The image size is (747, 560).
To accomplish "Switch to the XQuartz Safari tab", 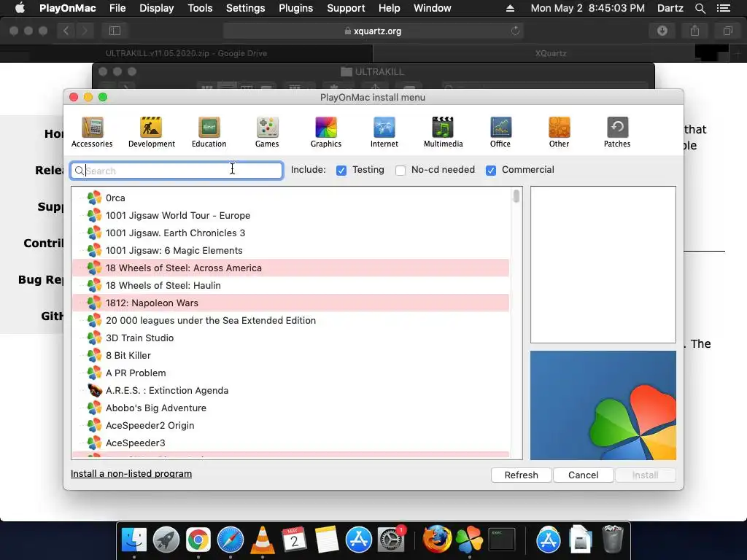I will [x=550, y=53].
